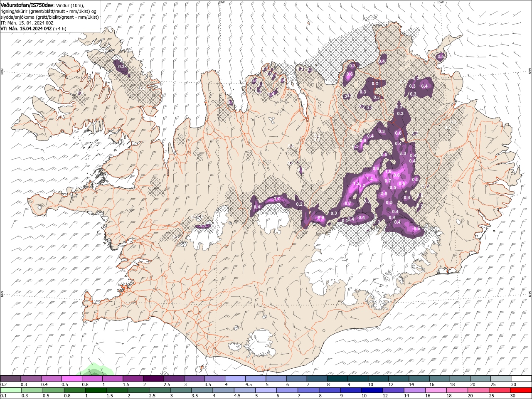Select bright red rain swatch after 30
This screenshot has width=532, height=399.
click(x=521, y=390)
